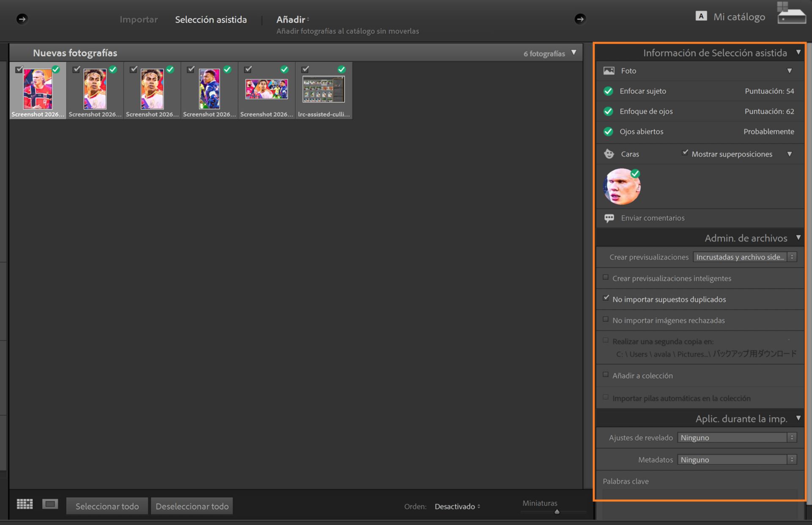Click the source arrow icon at top left
The image size is (812, 525).
point(22,19)
